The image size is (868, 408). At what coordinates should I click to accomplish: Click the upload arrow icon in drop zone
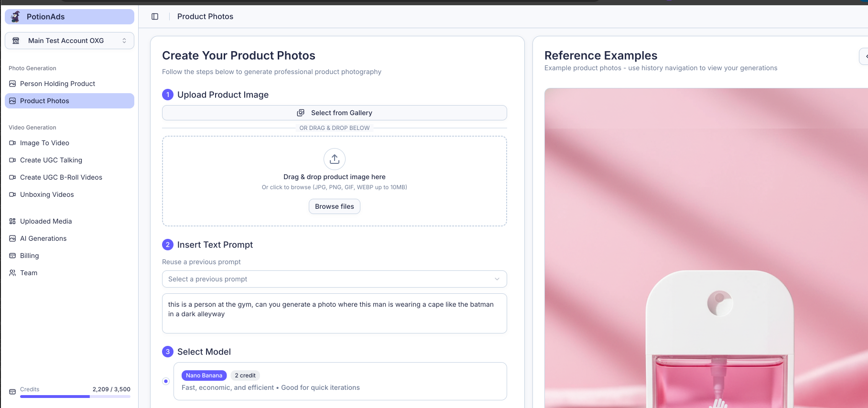pyautogui.click(x=335, y=159)
